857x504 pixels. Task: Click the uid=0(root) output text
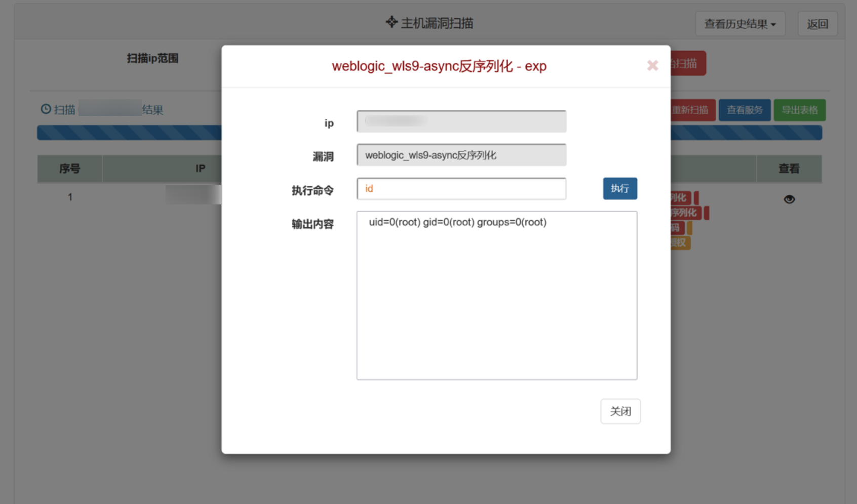[x=458, y=222]
